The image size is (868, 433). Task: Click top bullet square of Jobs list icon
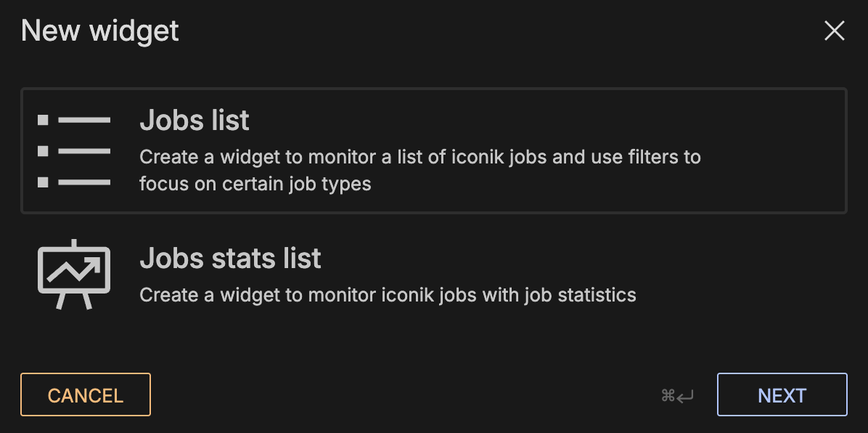43,120
